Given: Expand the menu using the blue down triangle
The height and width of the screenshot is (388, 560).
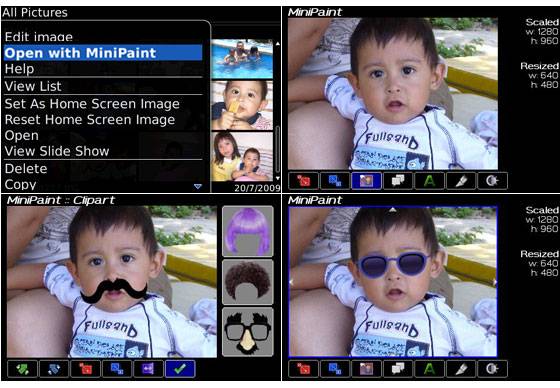Looking at the screenshot, I should click(x=198, y=186).
